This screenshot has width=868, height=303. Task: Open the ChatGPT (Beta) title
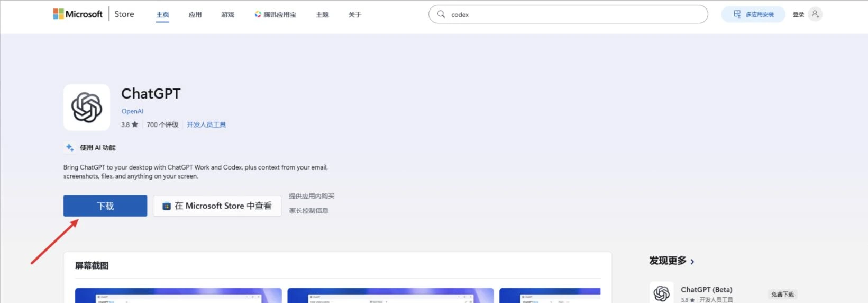(x=706, y=290)
